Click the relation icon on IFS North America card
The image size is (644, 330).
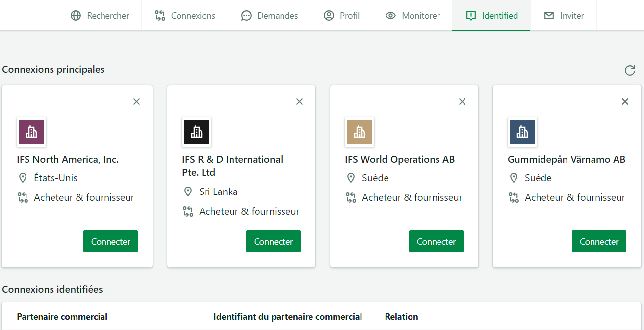pos(23,198)
